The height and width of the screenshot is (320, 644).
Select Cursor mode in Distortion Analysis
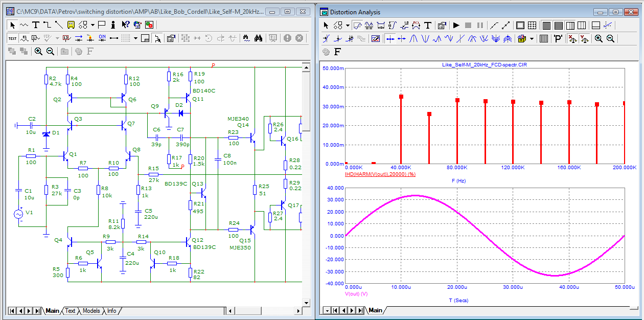pos(370,26)
